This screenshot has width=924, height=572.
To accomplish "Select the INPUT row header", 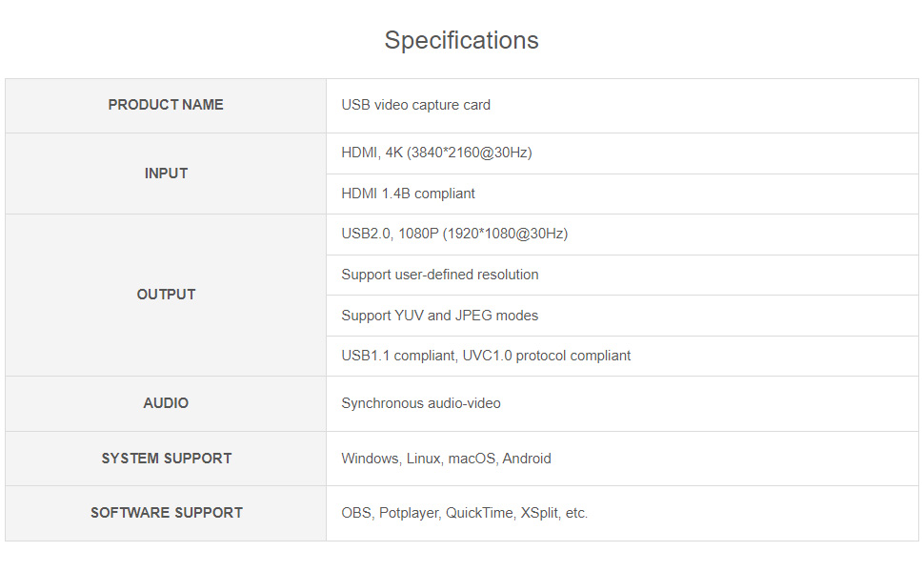I will point(166,174).
